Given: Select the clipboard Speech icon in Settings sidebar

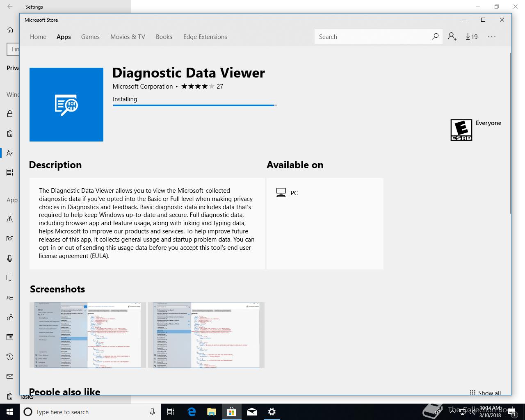Looking at the screenshot, I should 10,133.
